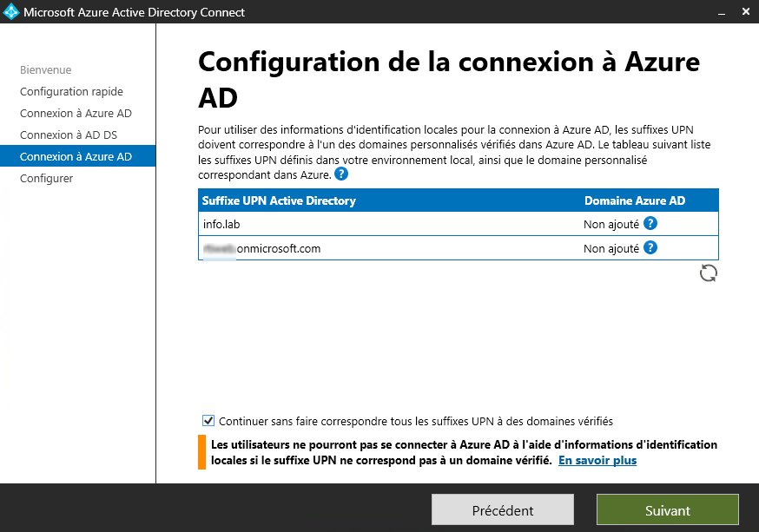
Task: Open first Connexion à Azure AD step
Action: 76,113
